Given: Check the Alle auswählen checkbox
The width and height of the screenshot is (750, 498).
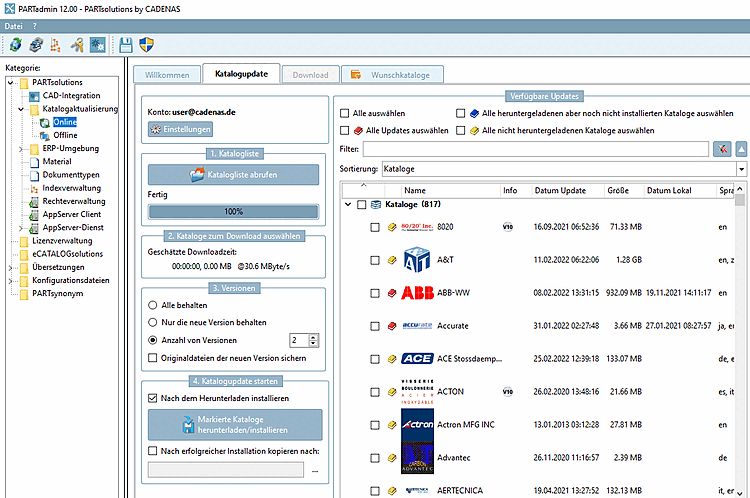Looking at the screenshot, I should [x=344, y=113].
